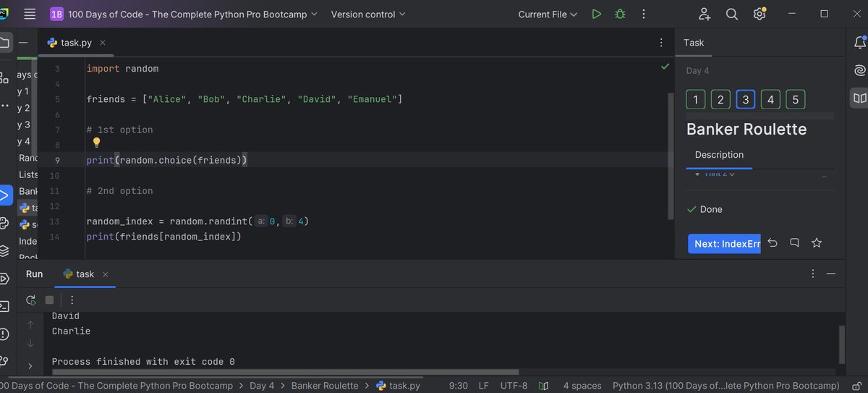Click the Next: IndexErr button
Viewport: 868px width, 393px height.
(x=724, y=244)
